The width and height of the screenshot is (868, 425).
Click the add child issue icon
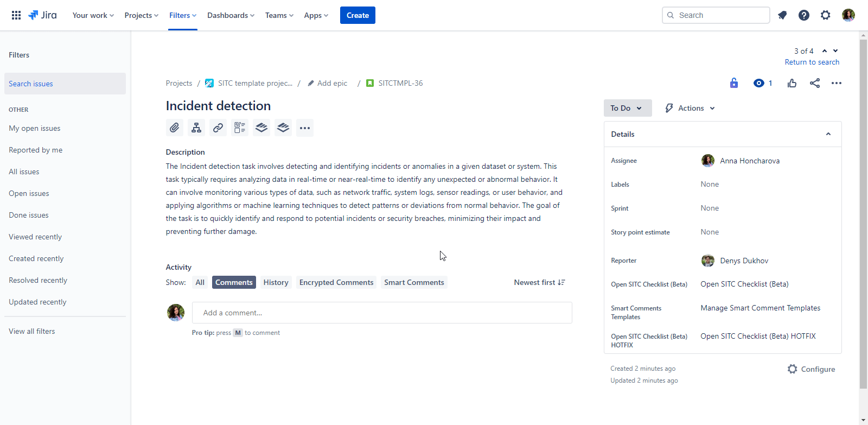click(x=196, y=128)
